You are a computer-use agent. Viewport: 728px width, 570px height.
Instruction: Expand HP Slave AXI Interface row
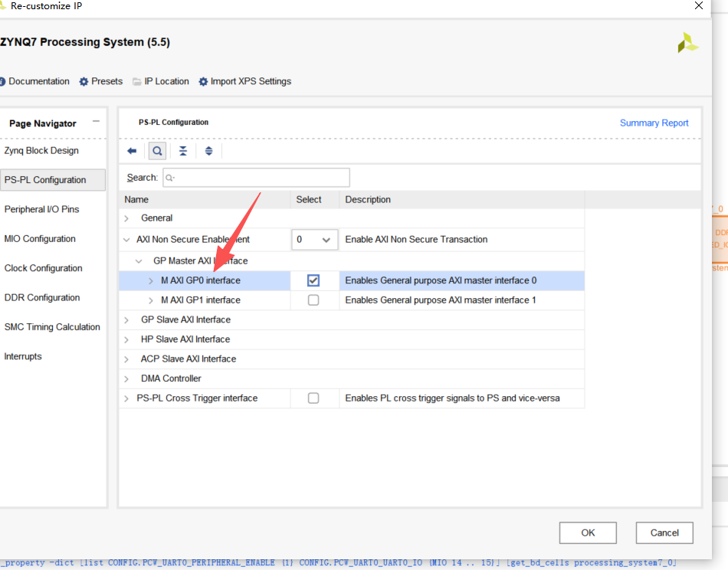click(x=126, y=339)
